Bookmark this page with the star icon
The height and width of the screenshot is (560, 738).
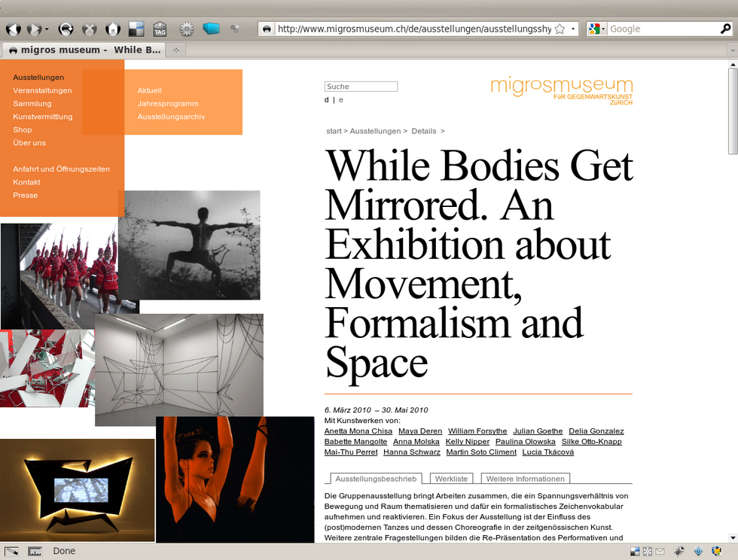point(560,29)
